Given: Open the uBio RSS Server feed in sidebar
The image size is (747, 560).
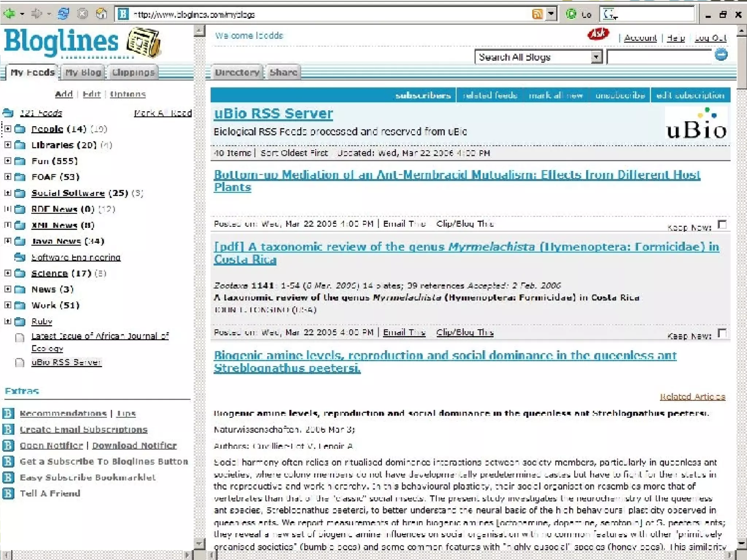Looking at the screenshot, I should coord(66,362).
